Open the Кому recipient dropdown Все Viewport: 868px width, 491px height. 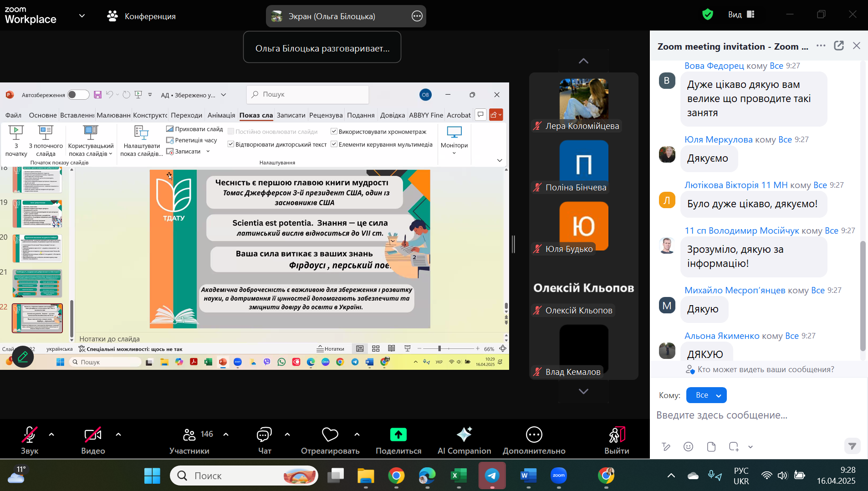pos(706,395)
